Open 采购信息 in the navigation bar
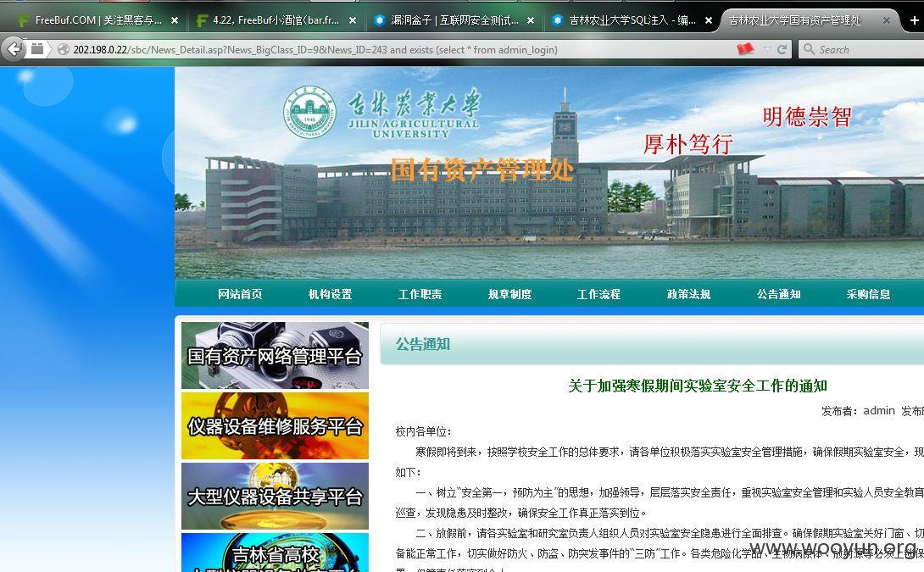This screenshot has width=924, height=572. click(x=869, y=294)
